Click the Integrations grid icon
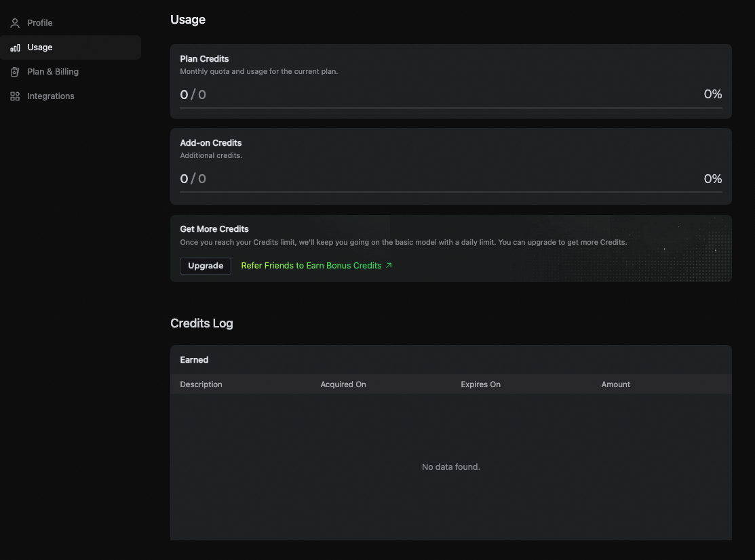755x560 pixels. click(15, 96)
